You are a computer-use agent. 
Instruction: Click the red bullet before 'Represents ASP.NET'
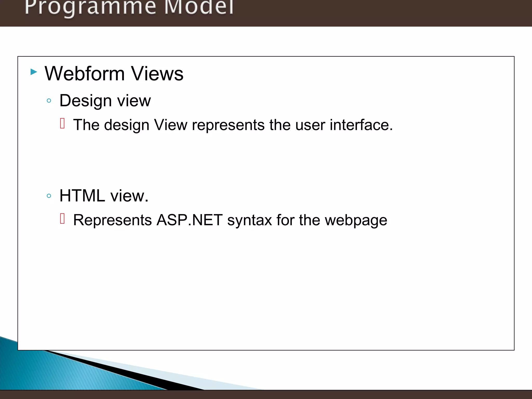pos(62,218)
